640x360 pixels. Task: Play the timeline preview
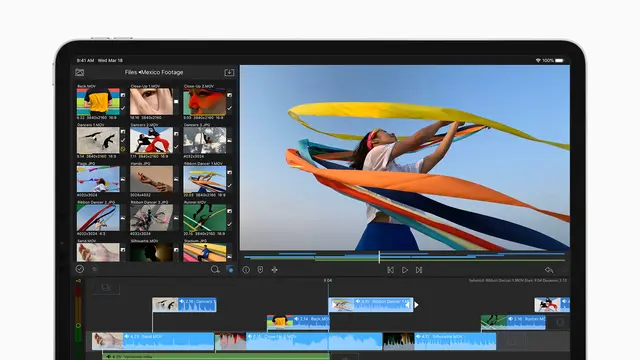(404, 270)
